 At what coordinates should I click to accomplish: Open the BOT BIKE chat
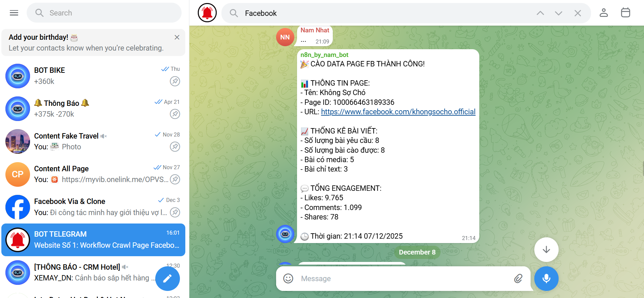click(x=93, y=76)
